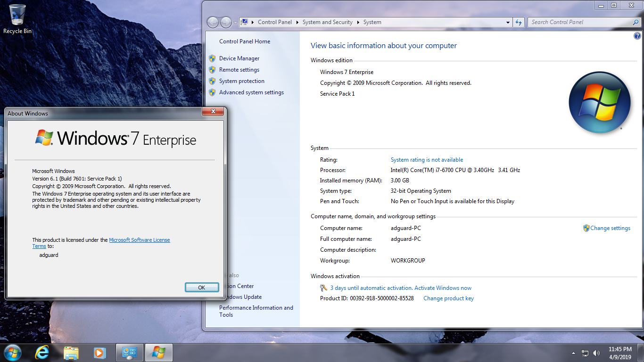Open Advanced system settings link
644x362 pixels.
pos(251,92)
